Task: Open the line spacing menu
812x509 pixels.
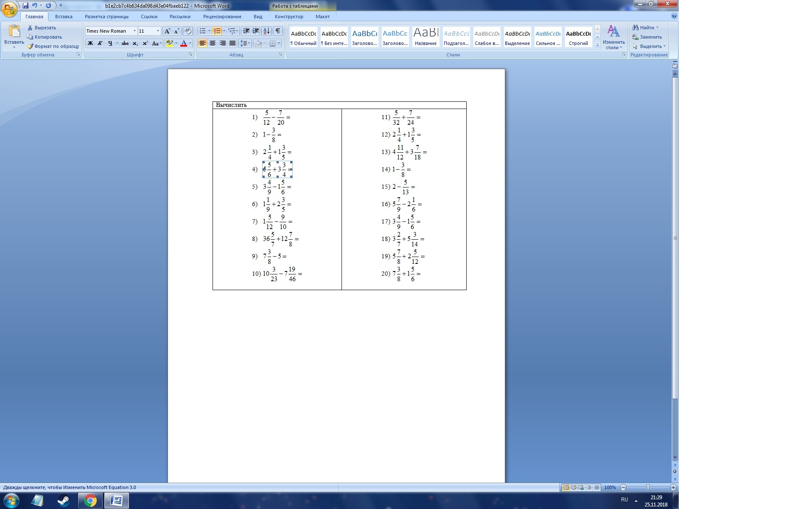Action: [x=245, y=43]
